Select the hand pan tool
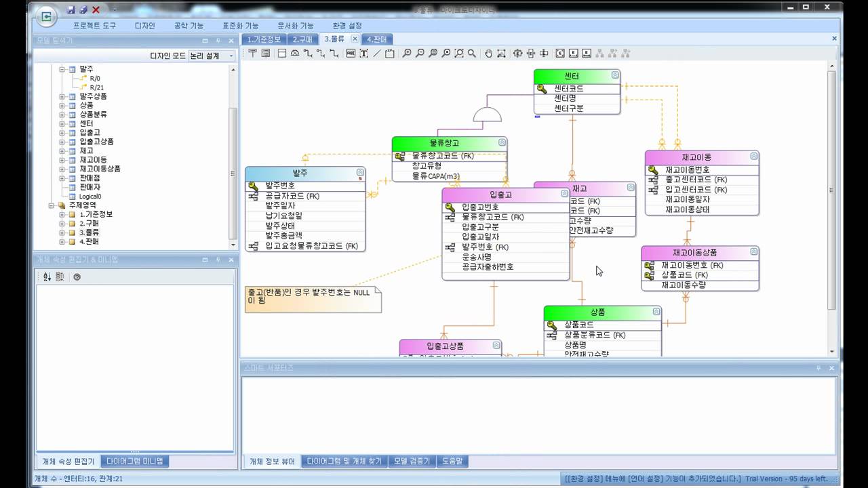 click(488, 53)
